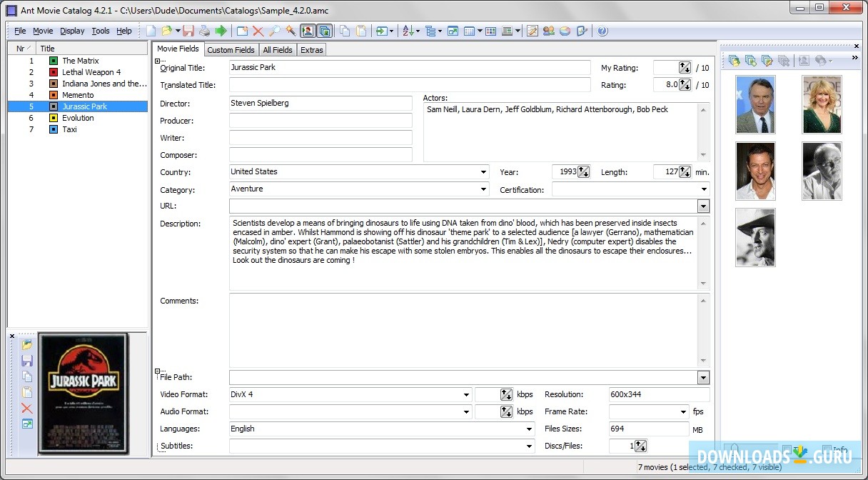Toggle the checkbox next to The Matrix
This screenshot has width=868, height=480.
click(x=54, y=61)
